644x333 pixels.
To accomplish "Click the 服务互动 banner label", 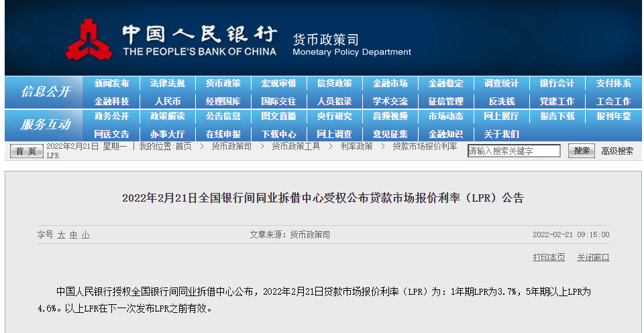I will (x=45, y=125).
